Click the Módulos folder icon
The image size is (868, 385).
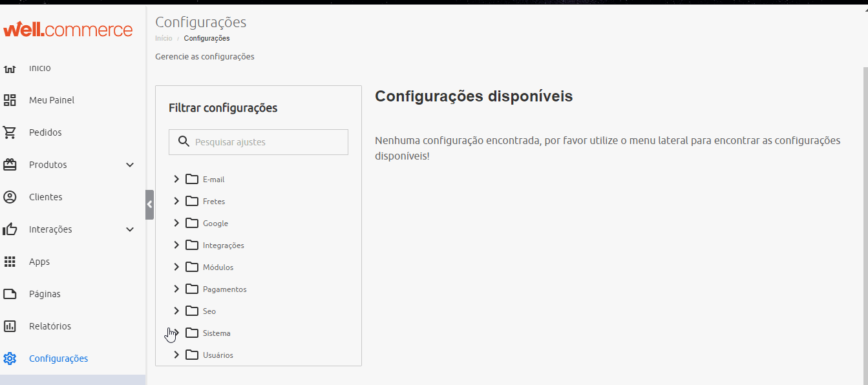(192, 267)
